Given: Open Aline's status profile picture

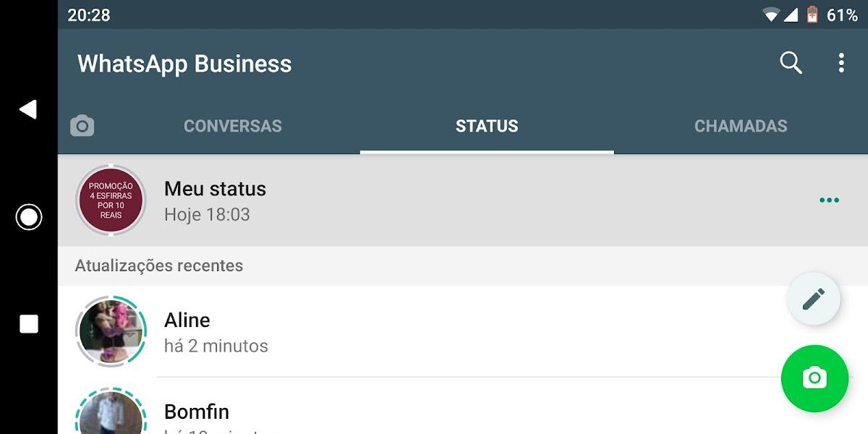Looking at the screenshot, I should click(x=111, y=331).
